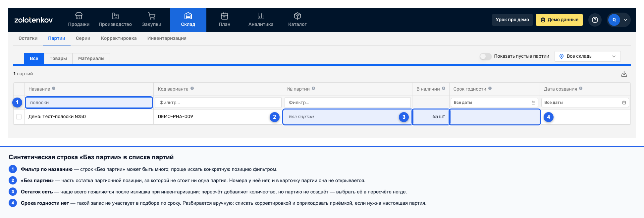
Task: Click the 65 шт stock value
Action: click(x=439, y=117)
